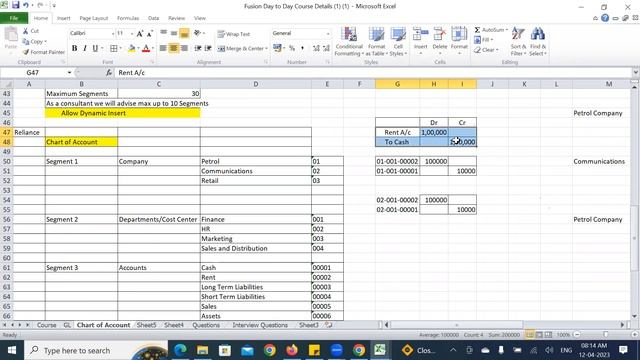Viewport: 640px width, 360px height.
Task: Increase font size with the large A icon
Action: click(140, 33)
